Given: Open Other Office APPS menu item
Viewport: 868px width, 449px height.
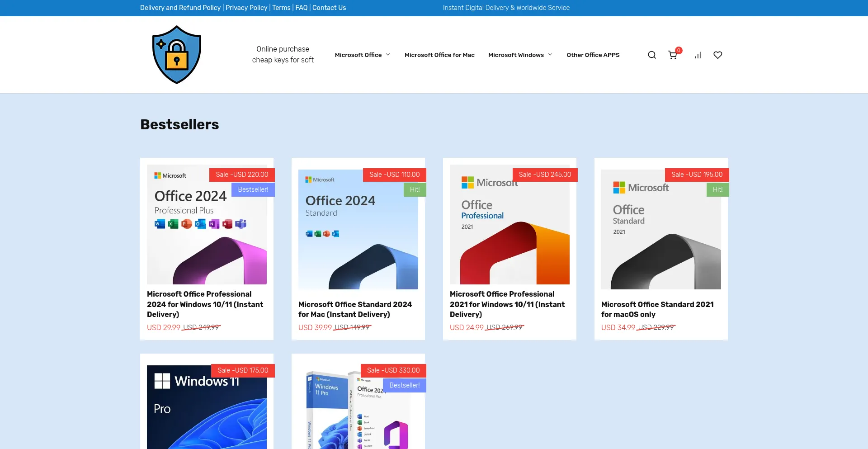Looking at the screenshot, I should coord(593,55).
